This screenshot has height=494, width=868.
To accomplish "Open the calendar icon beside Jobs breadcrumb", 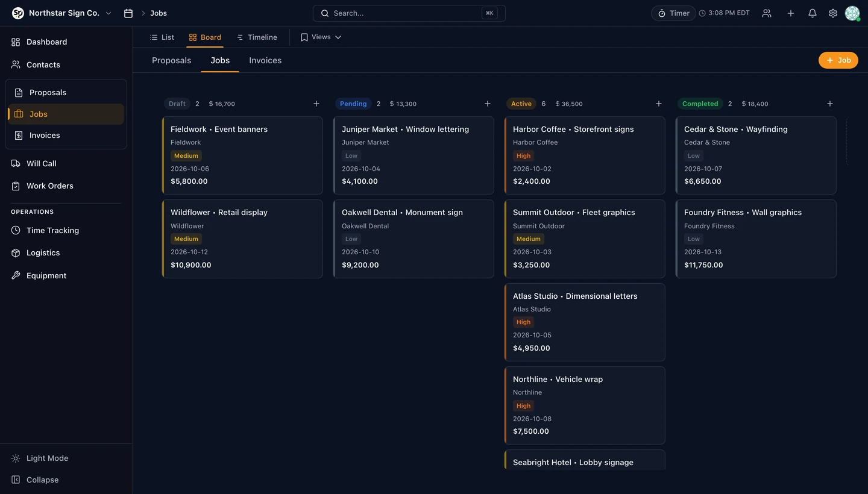I will coord(128,13).
